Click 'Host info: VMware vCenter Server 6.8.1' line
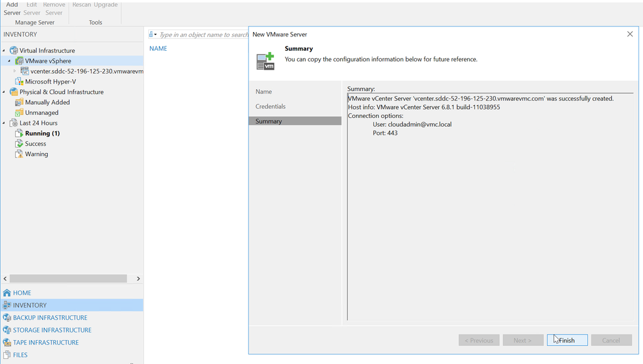 tap(424, 107)
